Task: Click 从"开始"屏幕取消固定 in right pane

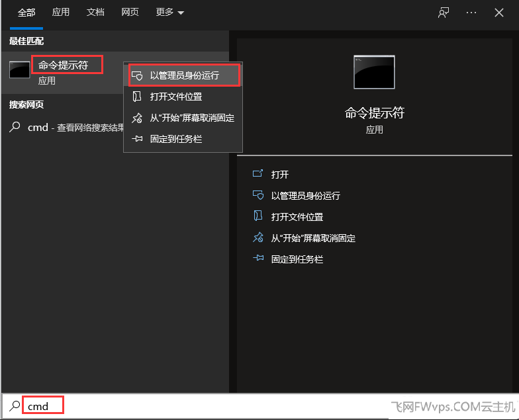Action: pos(313,238)
